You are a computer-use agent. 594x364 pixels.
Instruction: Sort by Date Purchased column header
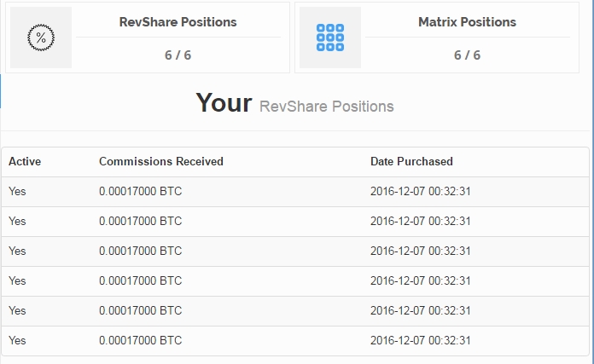[411, 161]
